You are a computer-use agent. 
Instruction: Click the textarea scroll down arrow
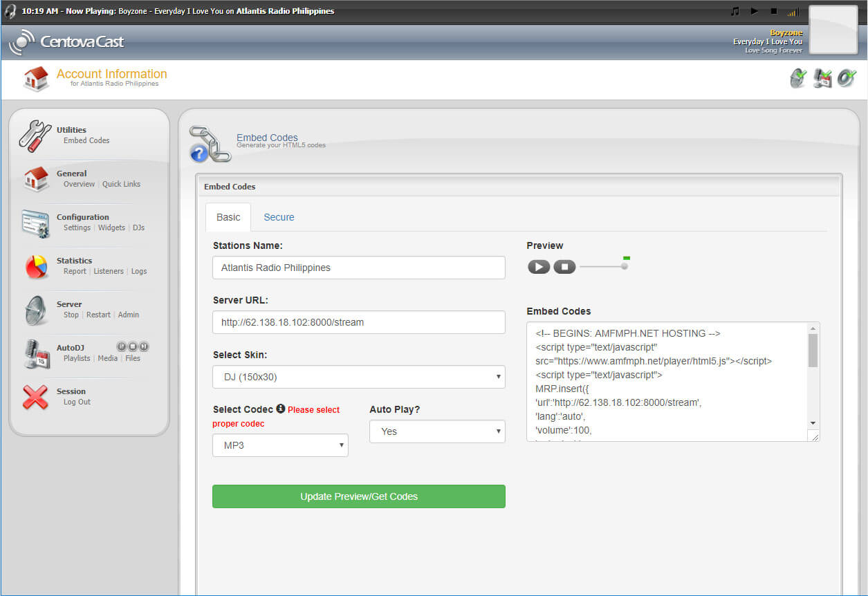813,423
